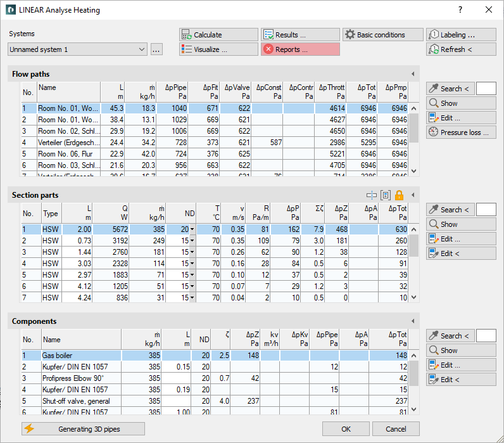504x443 pixels.
Task: Open the Results dialog
Action: (300, 35)
